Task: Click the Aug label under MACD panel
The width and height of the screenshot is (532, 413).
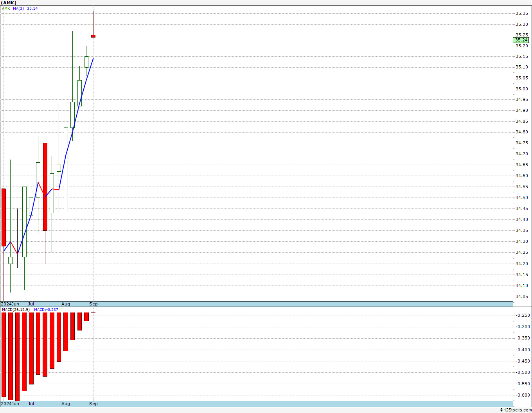Action: tap(66, 404)
